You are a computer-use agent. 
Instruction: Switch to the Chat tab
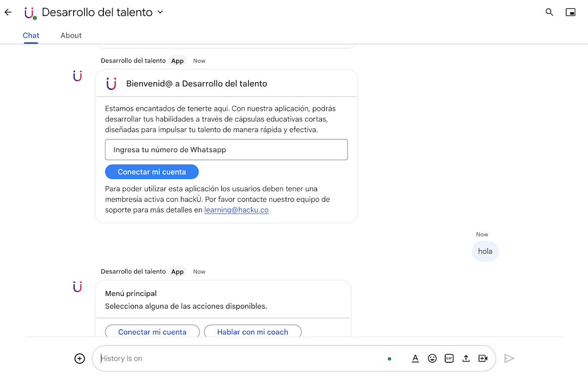pyautogui.click(x=31, y=35)
